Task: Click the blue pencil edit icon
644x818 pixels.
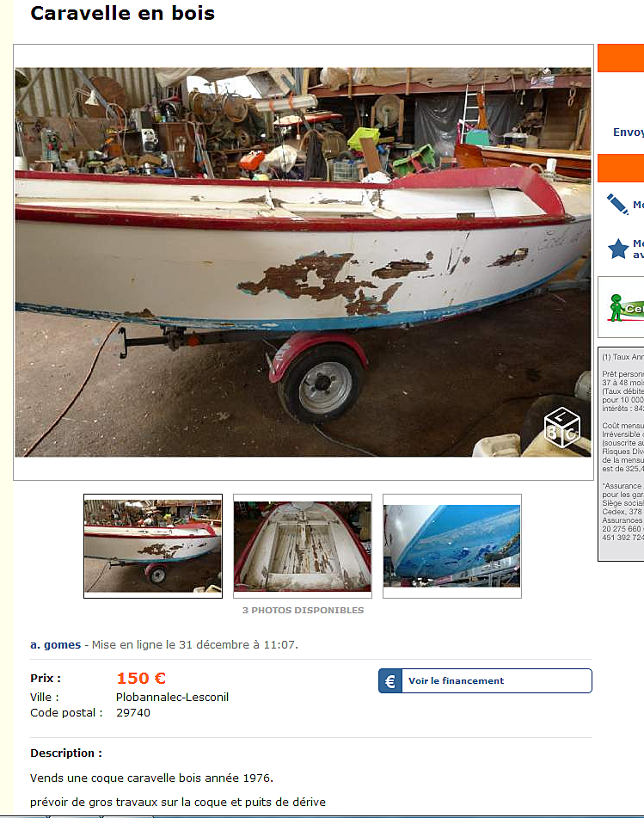Action: (617, 204)
